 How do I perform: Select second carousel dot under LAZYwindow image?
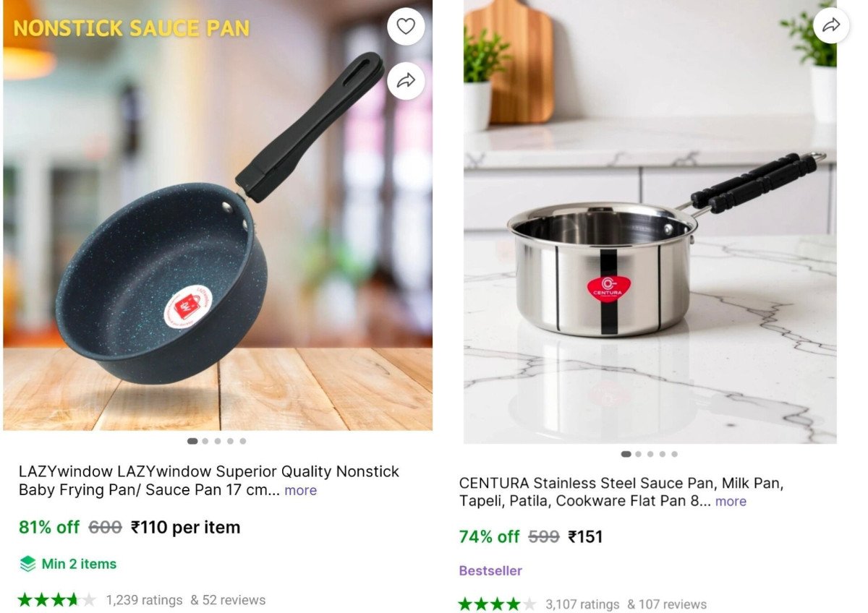click(205, 441)
